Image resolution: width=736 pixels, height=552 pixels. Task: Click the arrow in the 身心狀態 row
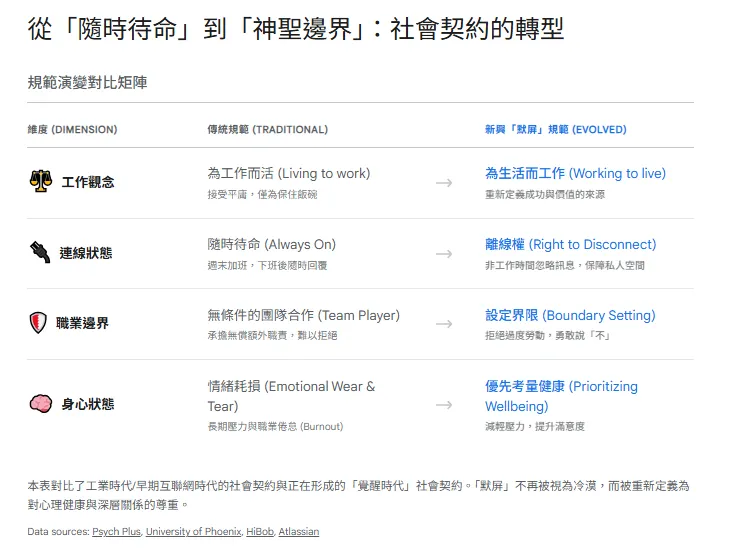(x=444, y=405)
